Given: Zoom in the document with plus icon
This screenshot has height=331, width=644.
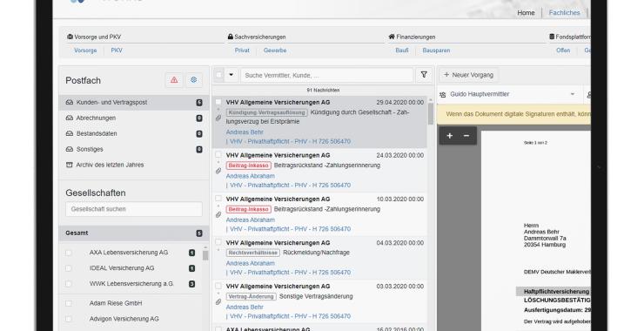Looking at the screenshot, I should point(450,136).
